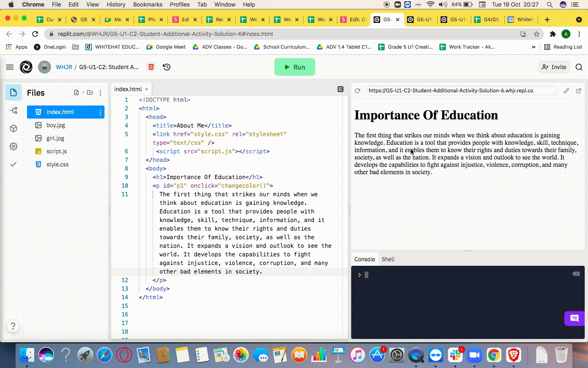Open script.js in the file list

(56, 151)
